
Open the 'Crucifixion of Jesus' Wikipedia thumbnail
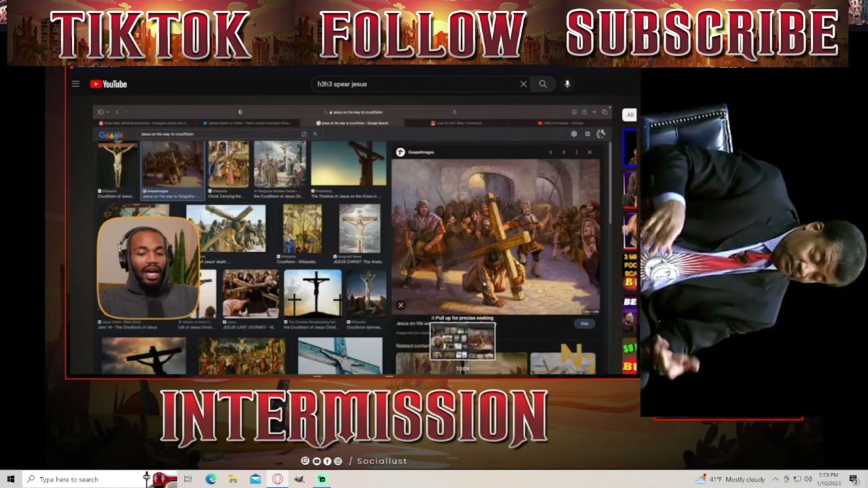point(118,165)
